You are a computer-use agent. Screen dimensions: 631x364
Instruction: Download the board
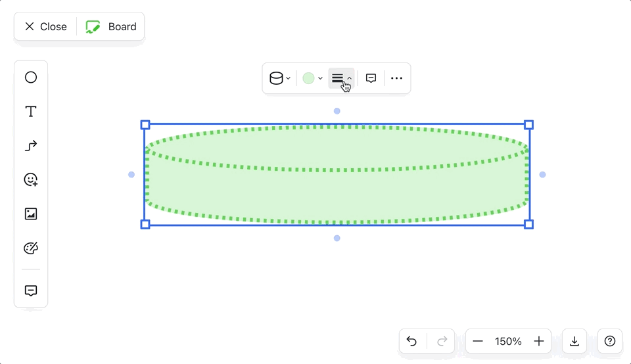point(574,341)
